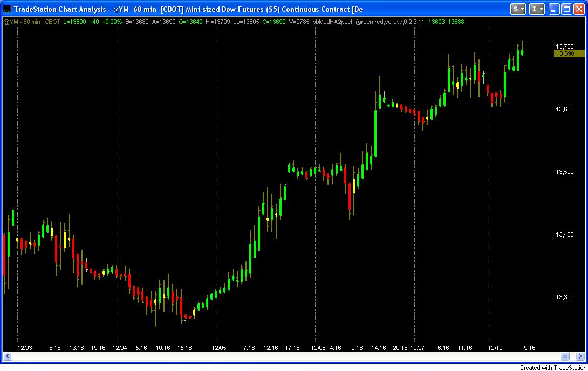The width and height of the screenshot is (588, 371).
Task: Click the CBOT exchange label in status line
Action: click(52, 22)
